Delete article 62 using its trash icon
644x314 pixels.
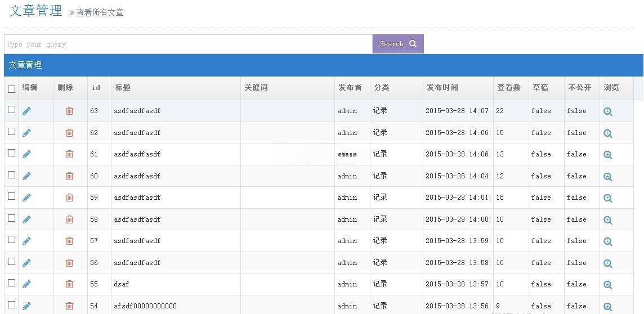click(69, 133)
